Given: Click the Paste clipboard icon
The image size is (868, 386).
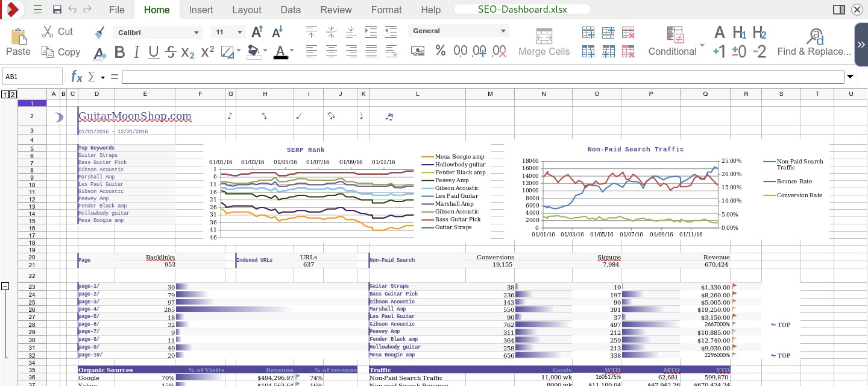Looking at the screenshot, I should [18, 37].
